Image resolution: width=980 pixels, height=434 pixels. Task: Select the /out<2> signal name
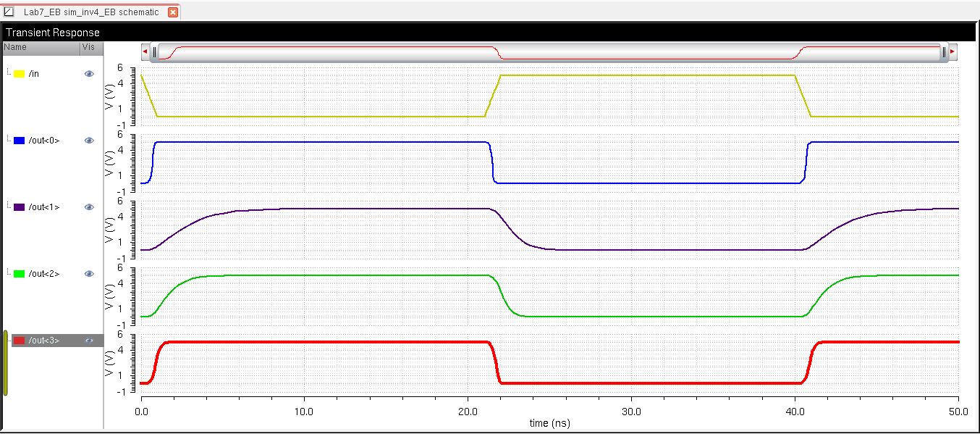tap(44, 274)
